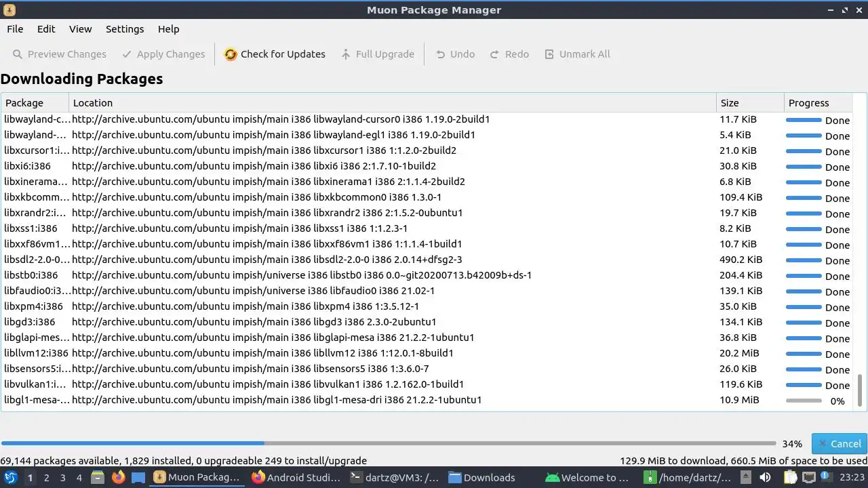Select the libxss1:i386 package row
Viewport: 868px width, 488px height.
pyautogui.click(x=425, y=228)
